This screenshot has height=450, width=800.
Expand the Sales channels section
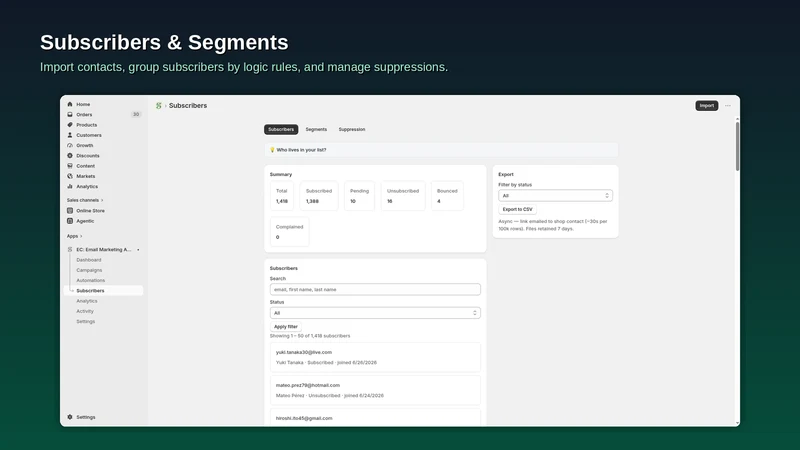(85, 200)
